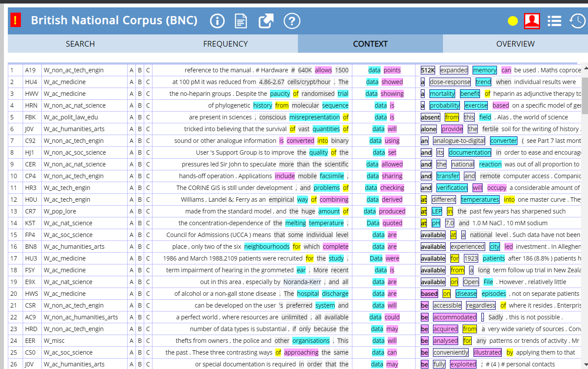
Task: Open the list menu icon
Action: pos(554,20)
